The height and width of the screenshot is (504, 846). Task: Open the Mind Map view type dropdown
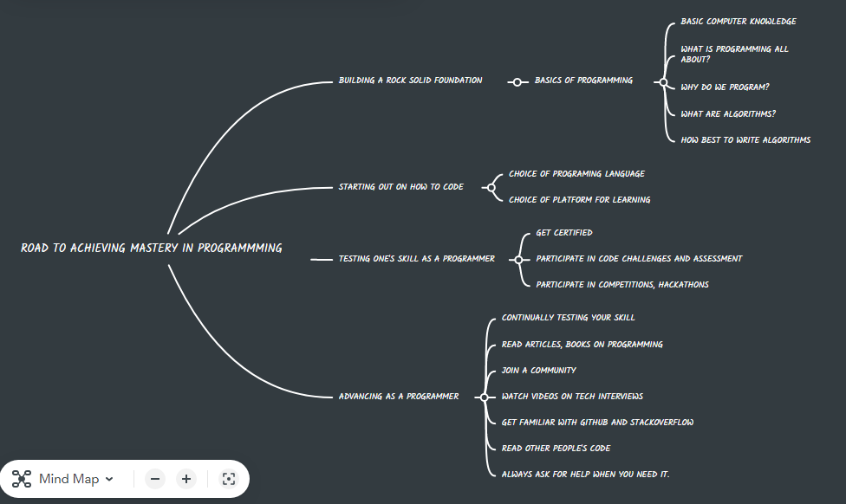(78, 479)
